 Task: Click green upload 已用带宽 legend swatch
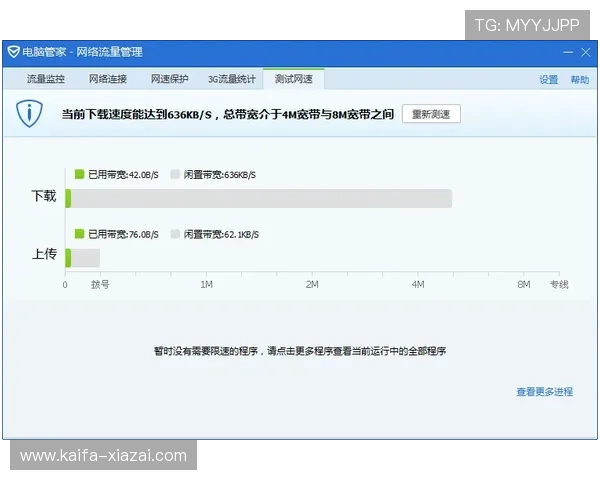[x=79, y=234]
